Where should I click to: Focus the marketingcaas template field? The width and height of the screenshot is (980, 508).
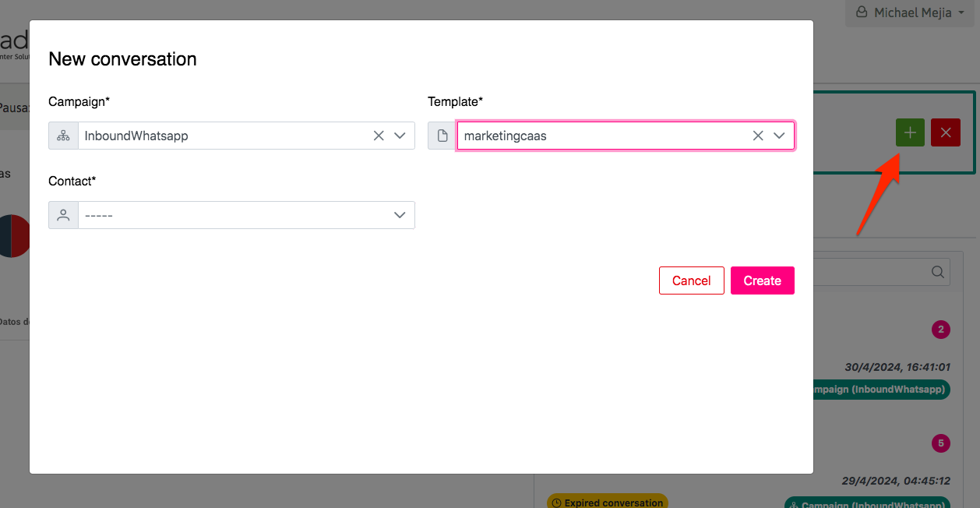coord(600,136)
